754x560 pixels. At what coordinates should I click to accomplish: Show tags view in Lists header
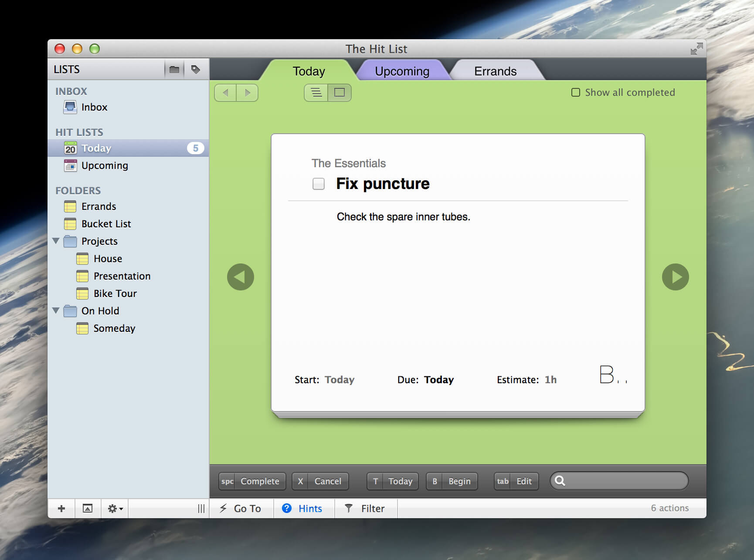(x=196, y=69)
